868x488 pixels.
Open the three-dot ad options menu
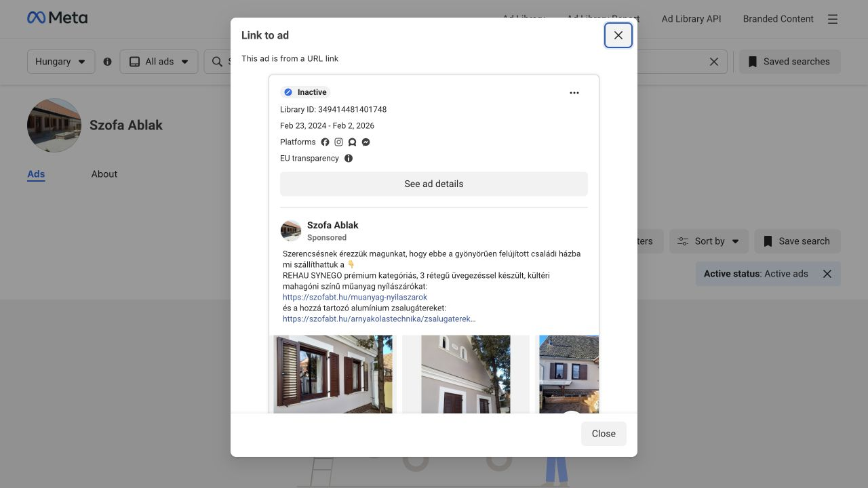574,93
